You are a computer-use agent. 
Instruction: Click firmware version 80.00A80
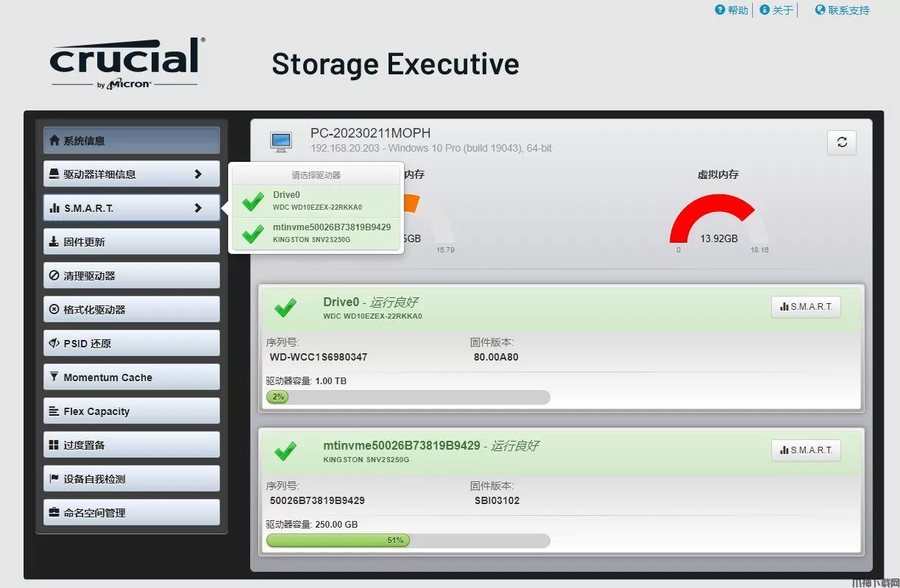tap(496, 357)
